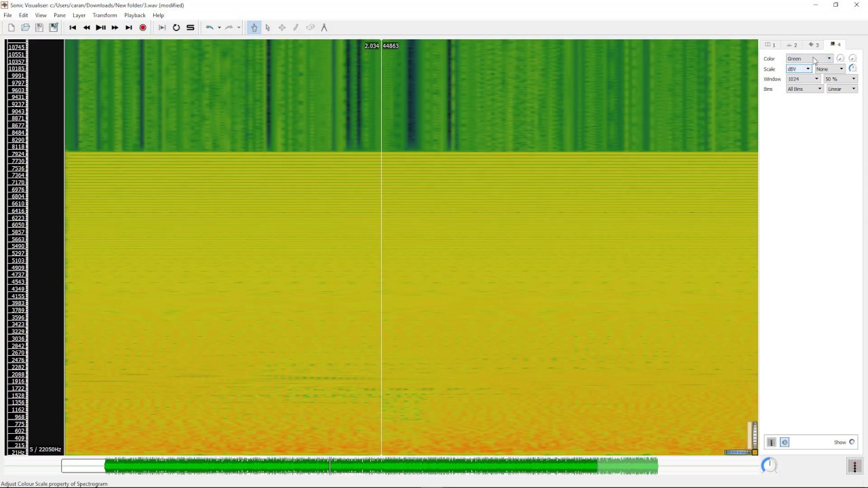Select the Edit (move) tool
This screenshot has width=868, height=488.
[x=282, y=28]
